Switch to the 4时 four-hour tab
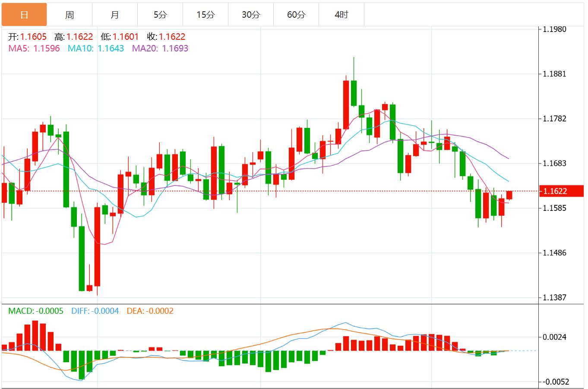Image resolution: width=588 pixels, height=389 pixels. point(341,15)
